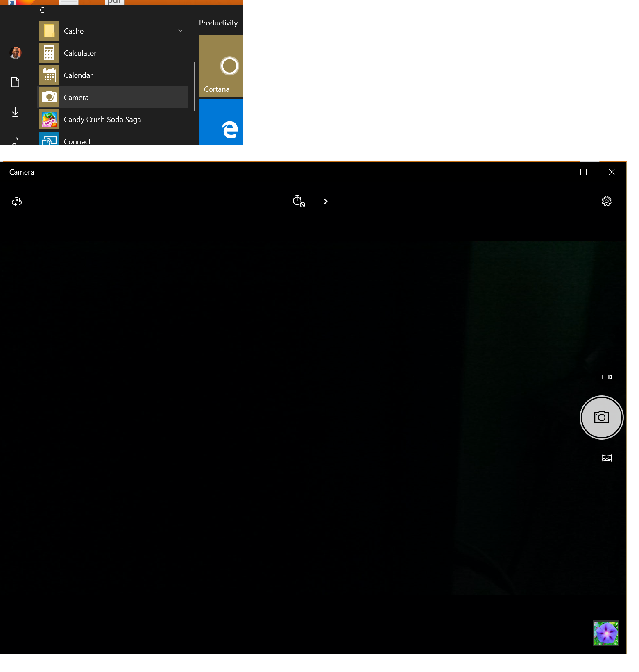Open the Microsoft Edge tile
Image resolution: width=639 pixels, height=672 pixels.
(x=221, y=122)
